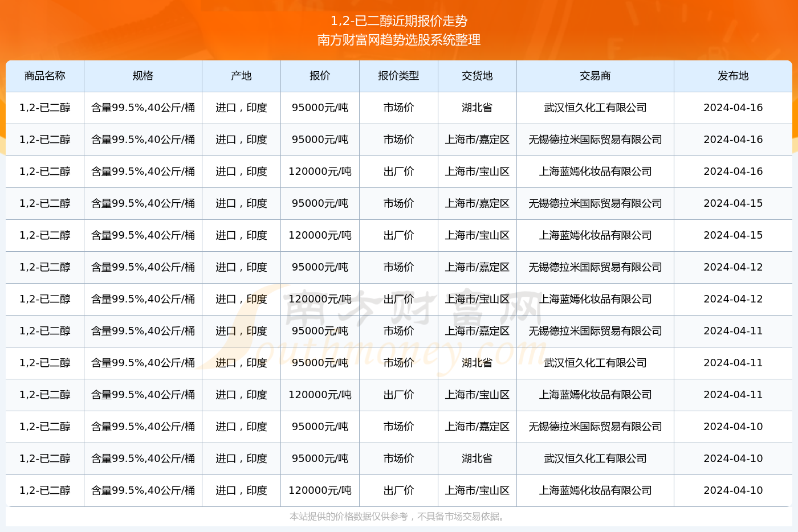The width and height of the screenshot is (798, 532).
Task: Click the 120000元/吨 price for 上海蓝嫣 on 2024-04-16
Action: pyautogui.click(x=320, y=171)
